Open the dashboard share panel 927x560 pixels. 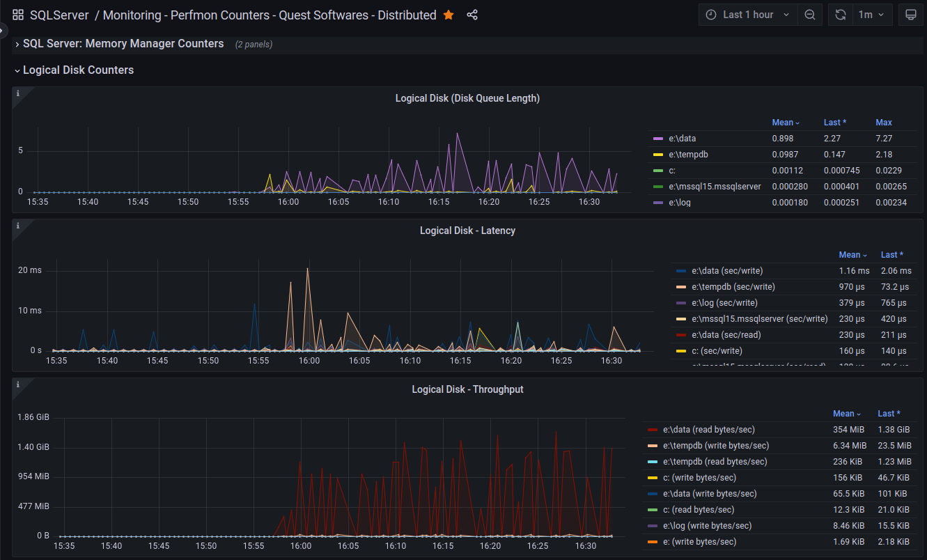pos(472,15)
